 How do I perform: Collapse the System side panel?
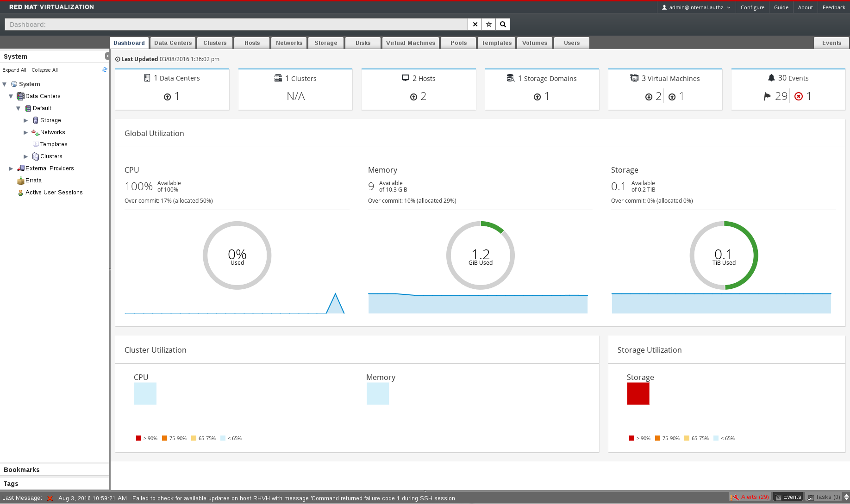pos(107,56)
